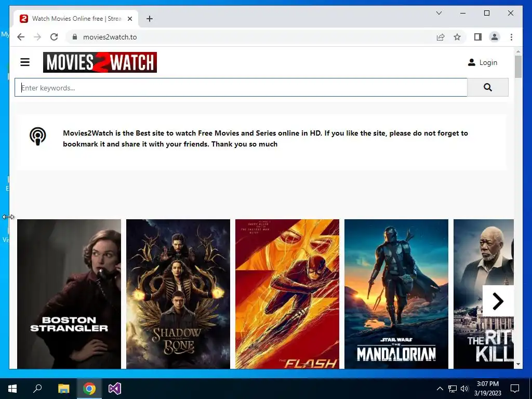532x399 pixels.
Task: Click the magnifier search button
Action: 487,87
